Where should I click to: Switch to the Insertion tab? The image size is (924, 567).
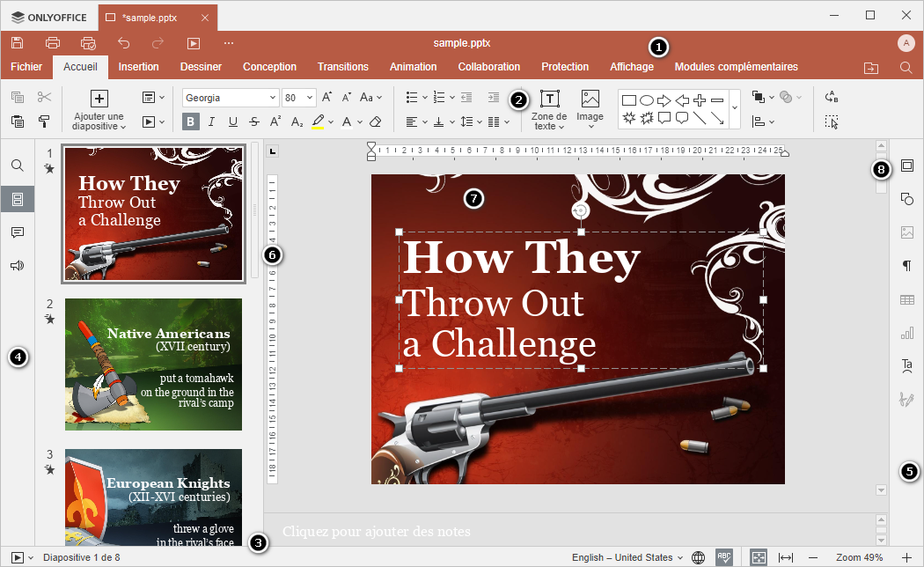[x=138, y=67]
